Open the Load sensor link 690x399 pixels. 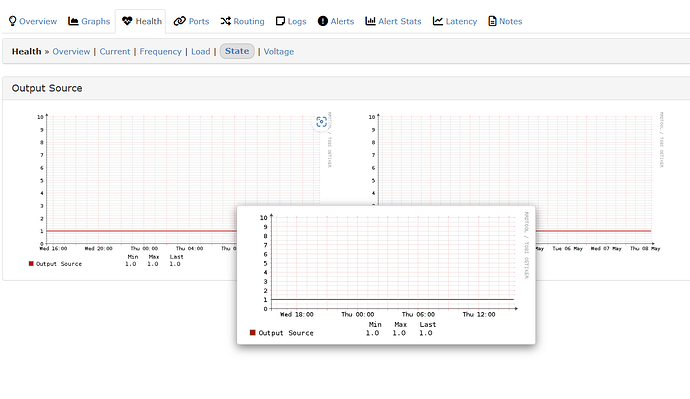pos(201,51)
